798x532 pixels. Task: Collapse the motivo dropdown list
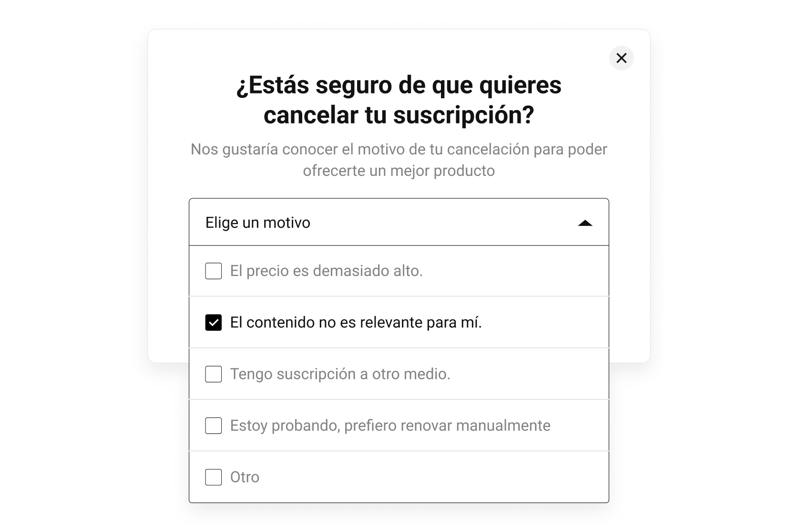[586, 222]
